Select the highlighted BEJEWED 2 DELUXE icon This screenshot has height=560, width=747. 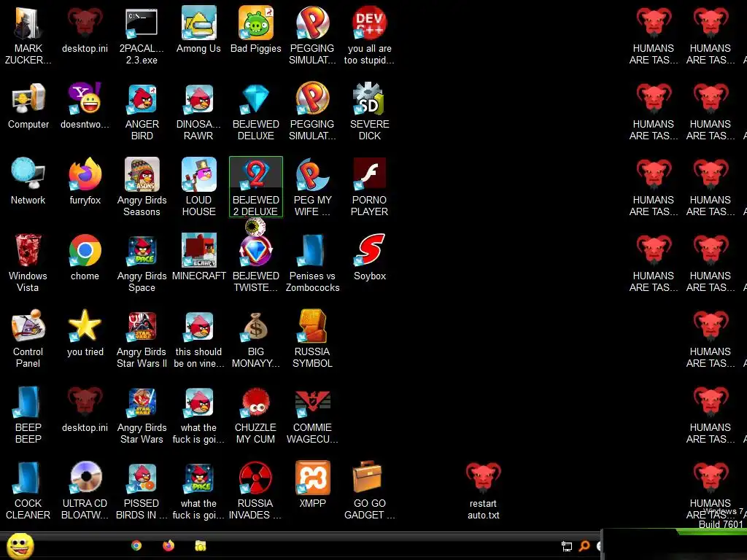(256, 187)
